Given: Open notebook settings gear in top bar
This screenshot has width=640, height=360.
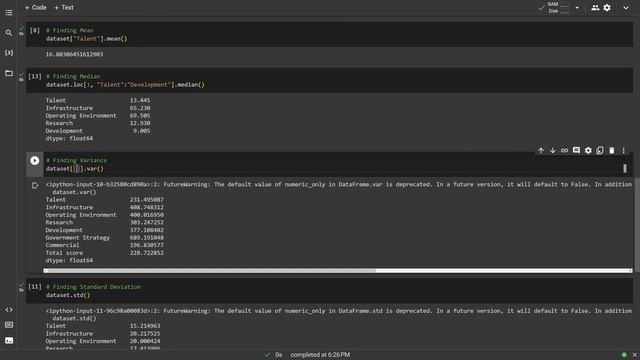Looking at the screenshot, I should [607, 7].
